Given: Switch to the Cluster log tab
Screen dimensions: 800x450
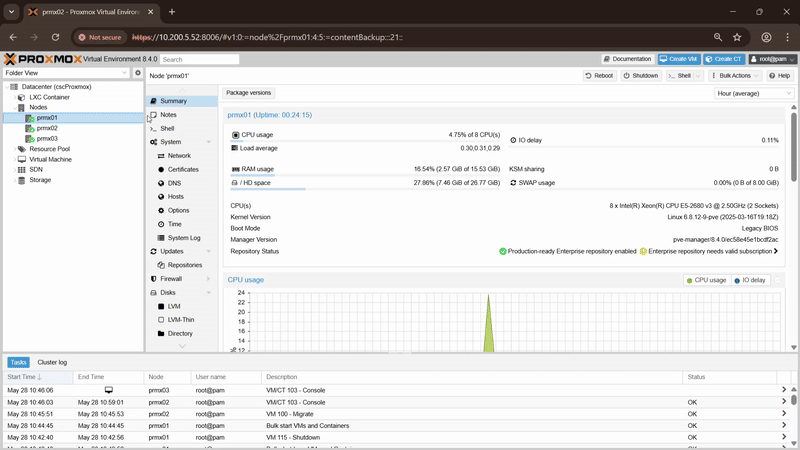Looking at the screenshot, I should 52,362.
